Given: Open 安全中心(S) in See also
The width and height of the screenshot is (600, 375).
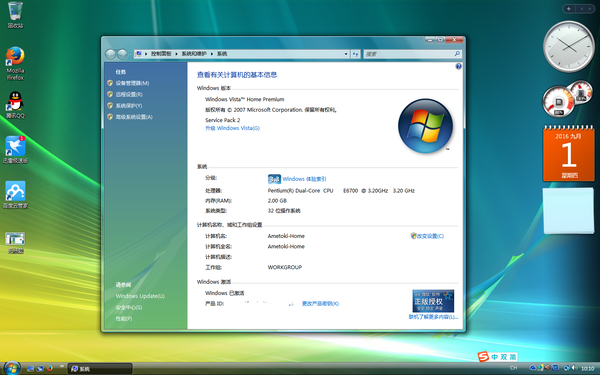Looking at the screenshot, I should tap(129, 307).
